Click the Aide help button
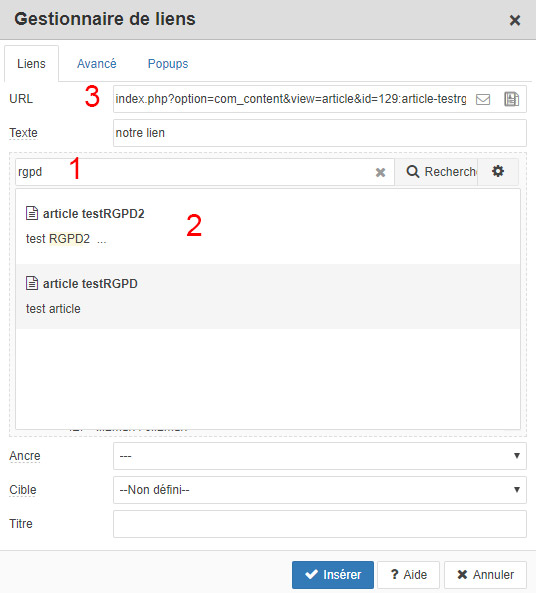 coord(409,575)
